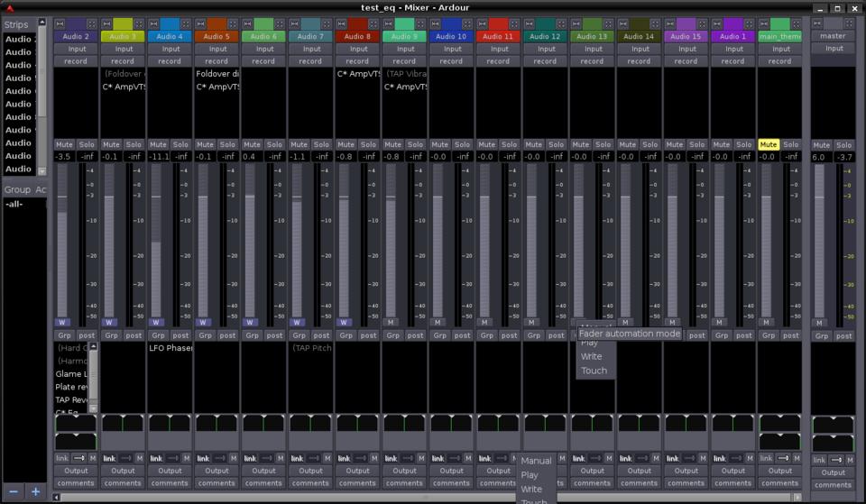The image size is (866, 504).
Task: Open comments for Audio 15
Action: pyautogui.click(x=686, y=483)
